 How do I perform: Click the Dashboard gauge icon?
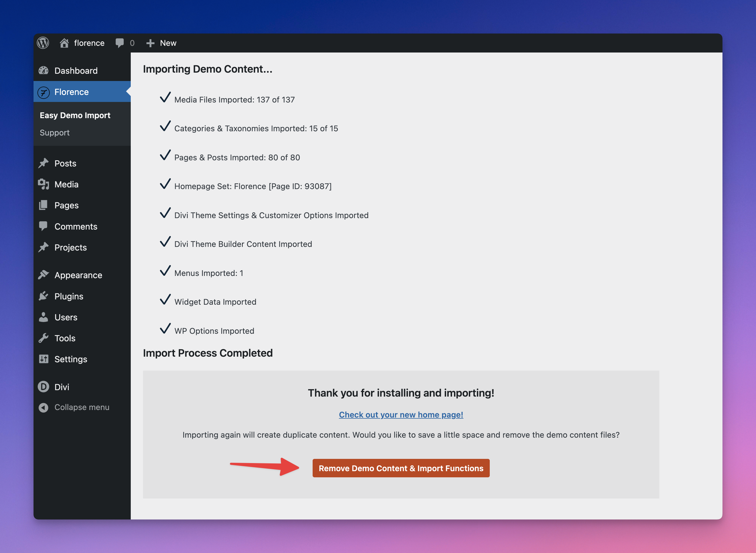44,71
